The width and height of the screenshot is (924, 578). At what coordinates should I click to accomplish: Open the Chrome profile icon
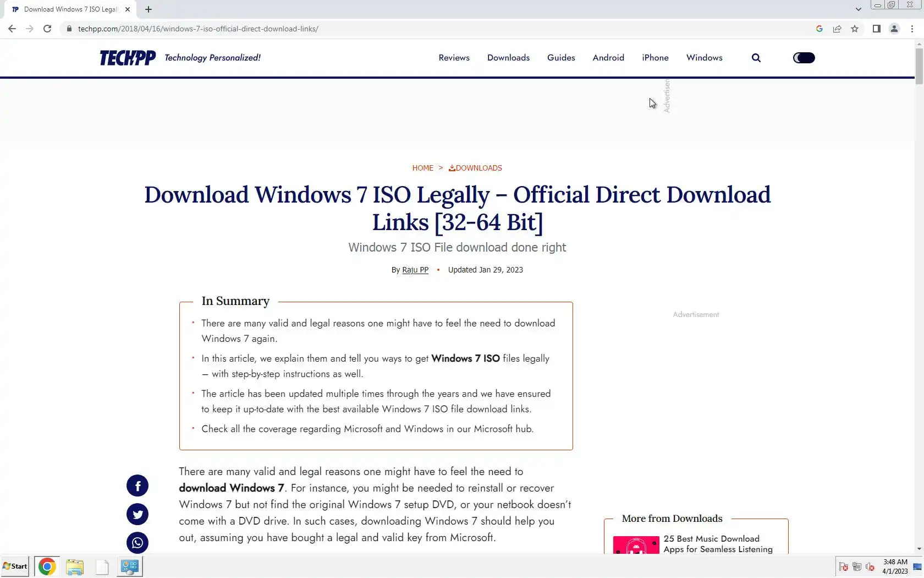[894, 29]
